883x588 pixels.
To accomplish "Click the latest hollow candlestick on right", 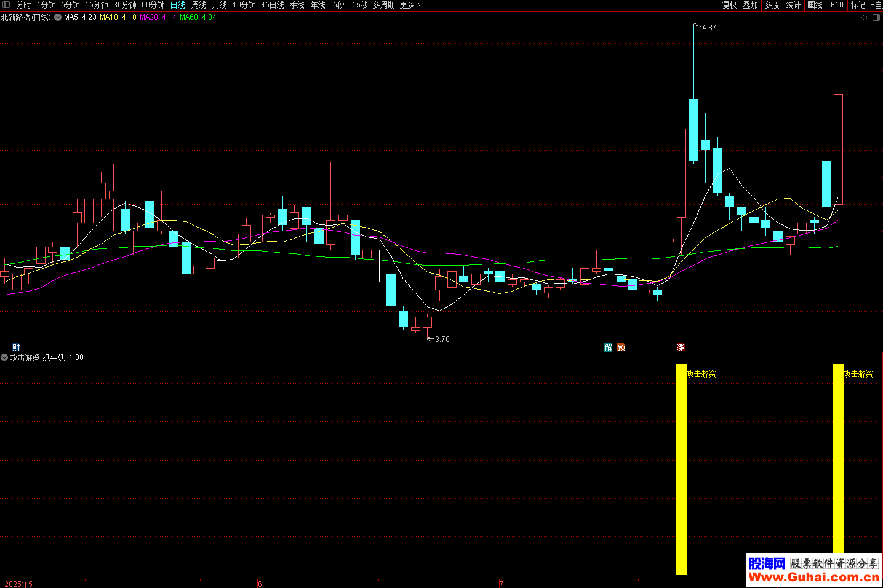I will pos(838,149).
